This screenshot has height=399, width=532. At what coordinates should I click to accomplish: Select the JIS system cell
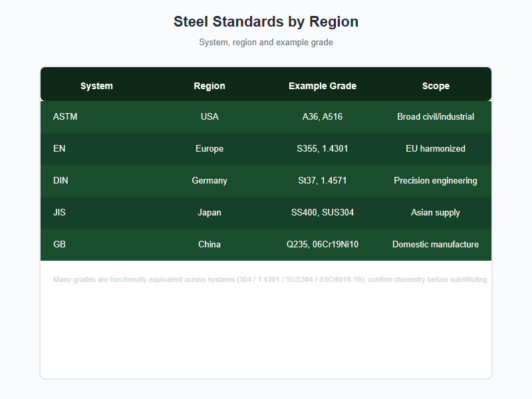[x=96, y=212]
